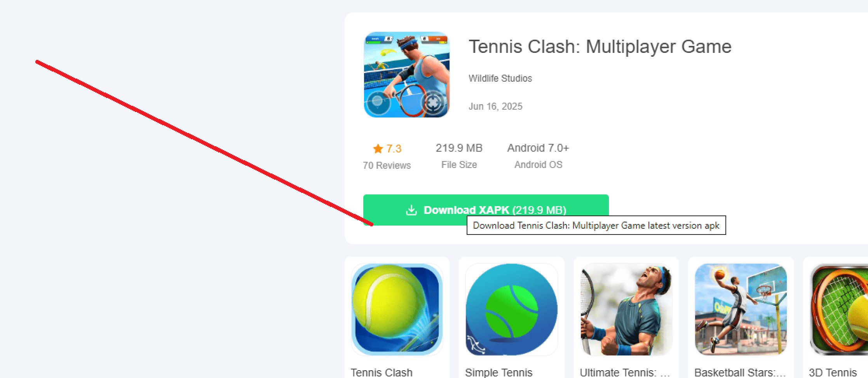Click the 70 Reviews text
868x378 pixels.
[x=387, y=165]
